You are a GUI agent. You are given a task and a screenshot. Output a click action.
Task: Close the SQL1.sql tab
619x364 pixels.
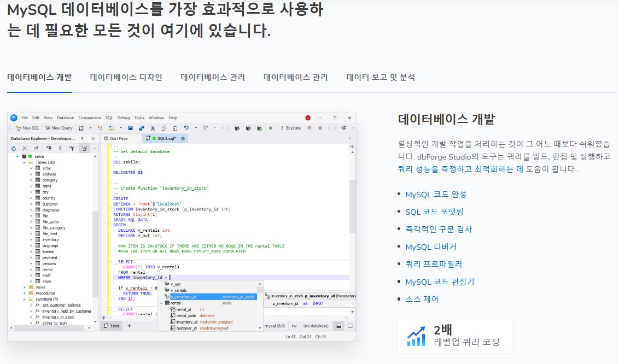coord(183,138)
